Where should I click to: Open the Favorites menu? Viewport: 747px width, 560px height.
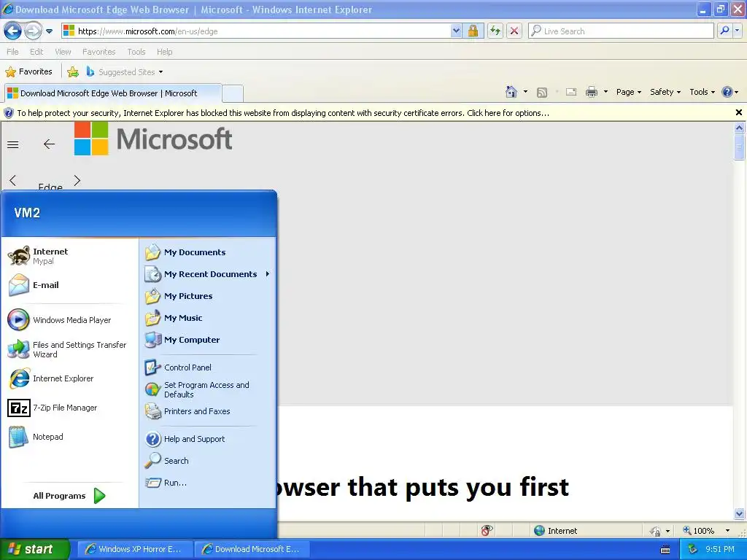point(98,52)
